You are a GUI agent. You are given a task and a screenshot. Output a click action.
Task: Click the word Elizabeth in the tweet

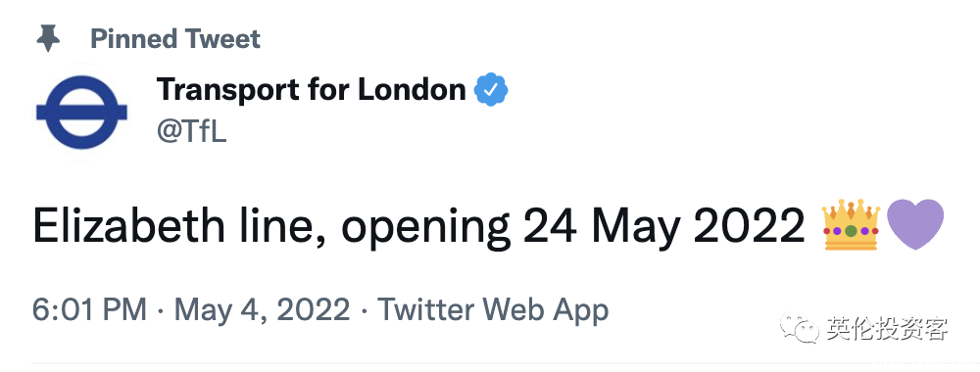(128, 225)
